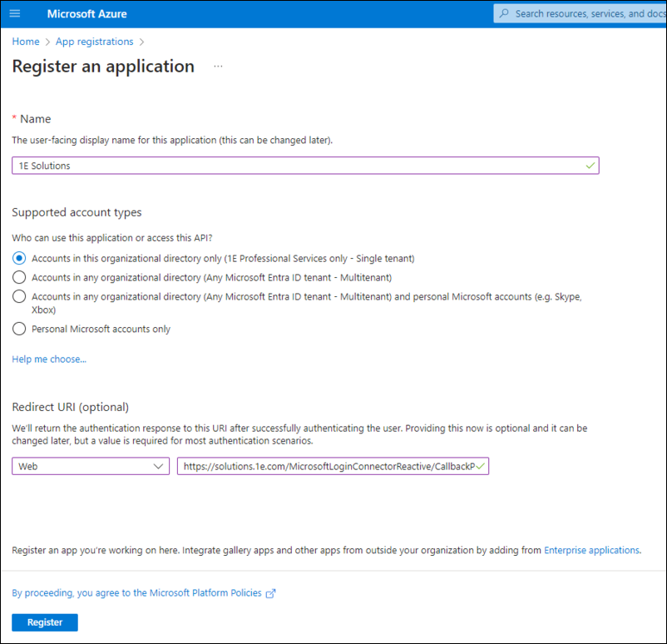Screen dimensions: 667x644
Task: Click the green checkmark in Redirect URI field
Action: coord(481,467)
